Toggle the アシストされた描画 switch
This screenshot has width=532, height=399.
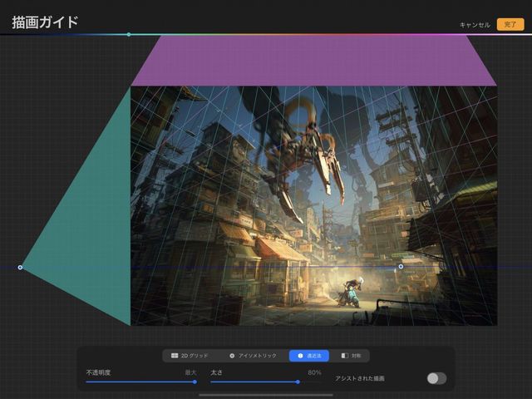point(436,378)
